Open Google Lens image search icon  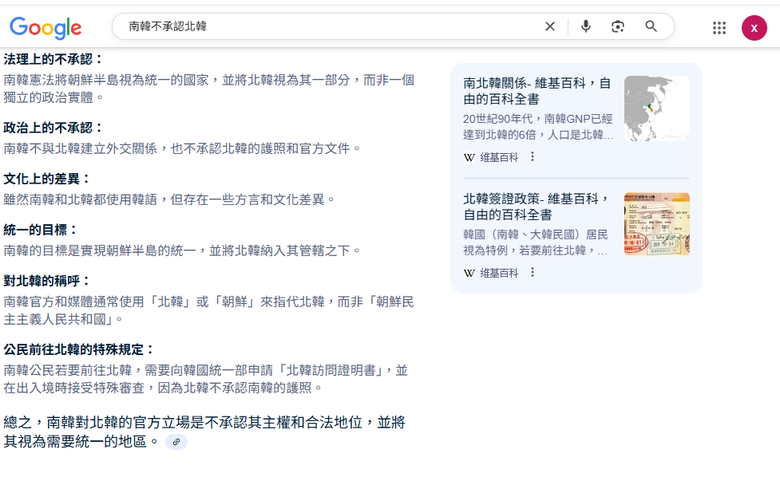618,26
